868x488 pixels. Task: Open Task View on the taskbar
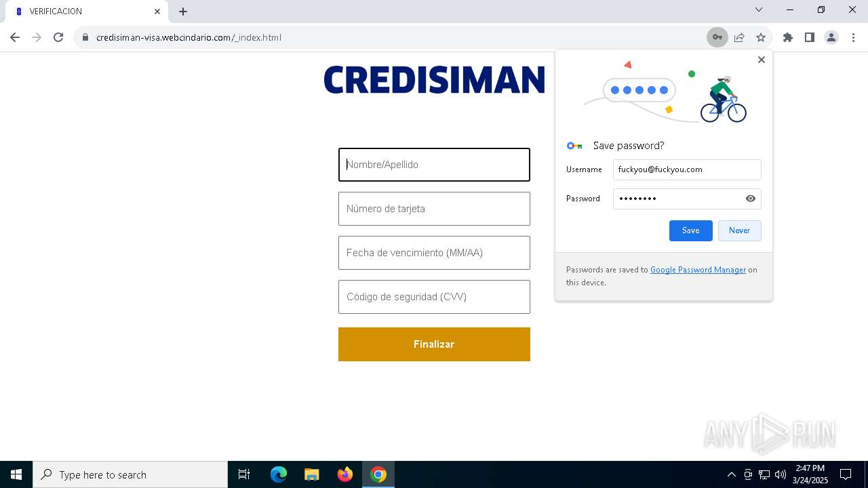(x=244, y=474)
